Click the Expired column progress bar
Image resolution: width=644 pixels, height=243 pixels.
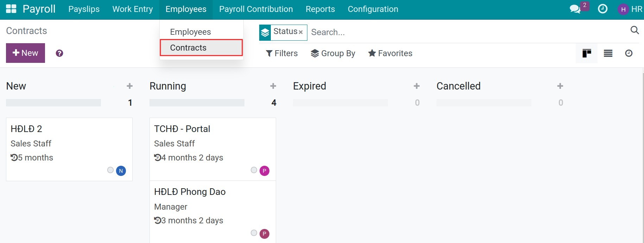tap(340, 103)
